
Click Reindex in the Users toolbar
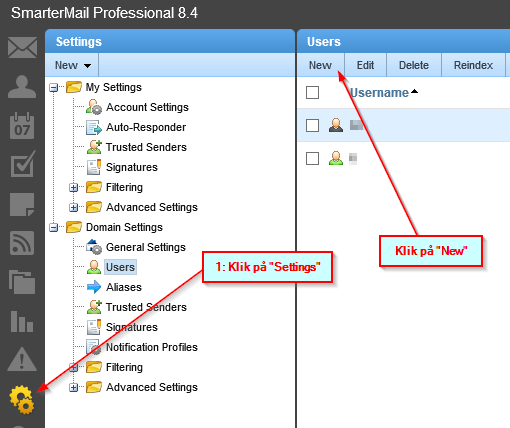[473, 65]
